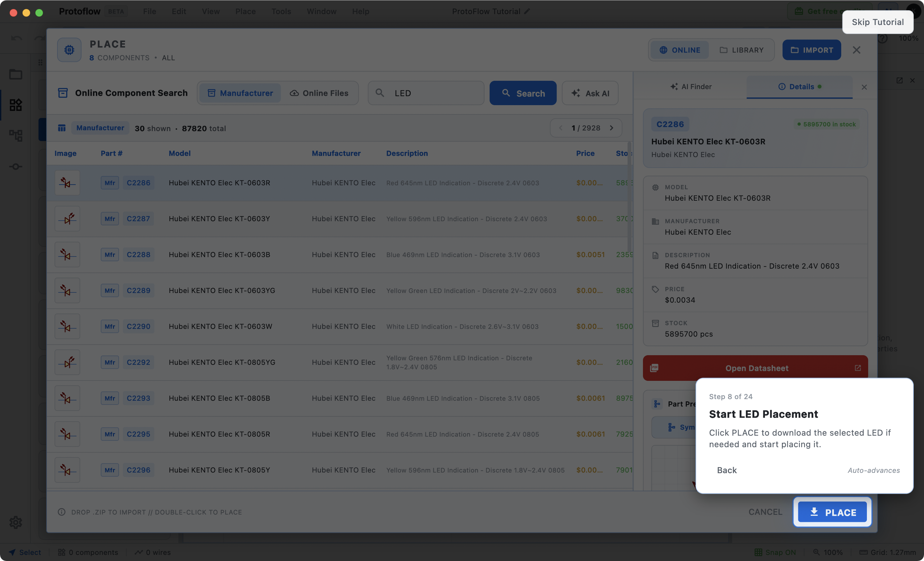Click the results table vertical scrollbar

tap(629, 197)
